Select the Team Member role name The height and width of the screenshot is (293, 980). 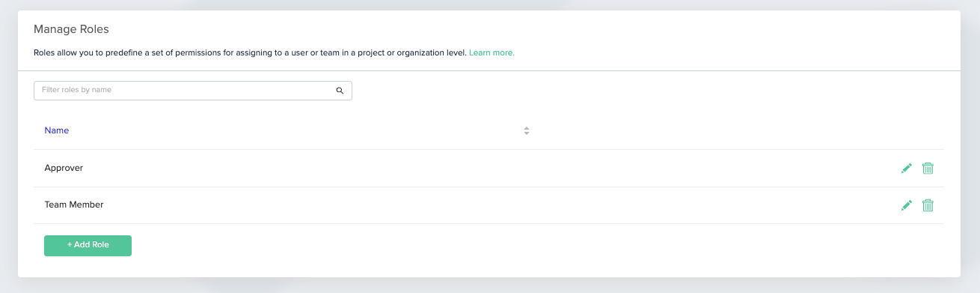coord(74,205)
